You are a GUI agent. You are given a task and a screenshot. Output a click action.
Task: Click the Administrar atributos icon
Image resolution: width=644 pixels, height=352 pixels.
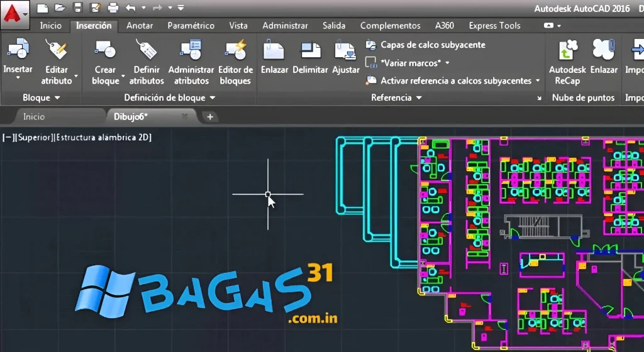[191, 50]
